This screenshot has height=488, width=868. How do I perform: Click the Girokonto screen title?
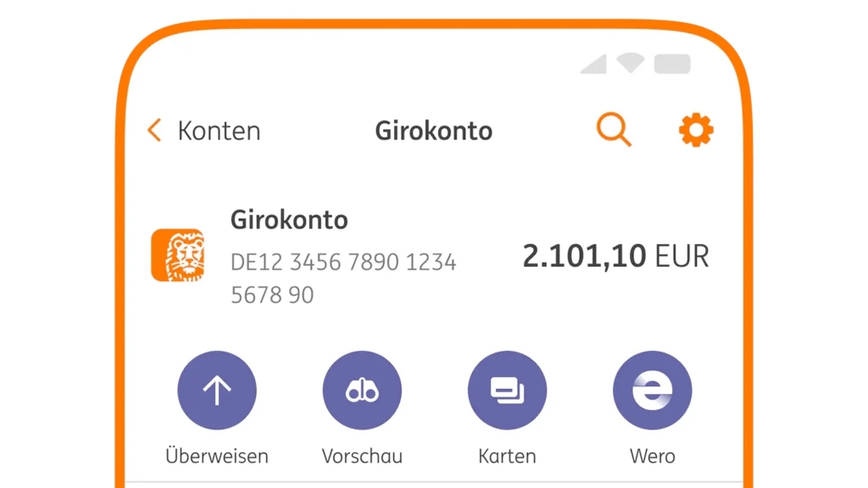point(434,130)
